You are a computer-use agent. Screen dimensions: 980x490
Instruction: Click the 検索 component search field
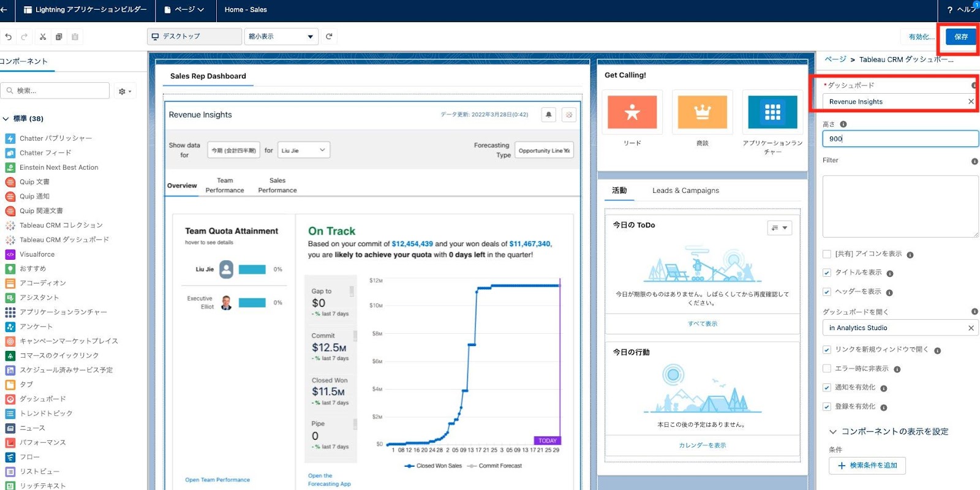tap(55, 91)
